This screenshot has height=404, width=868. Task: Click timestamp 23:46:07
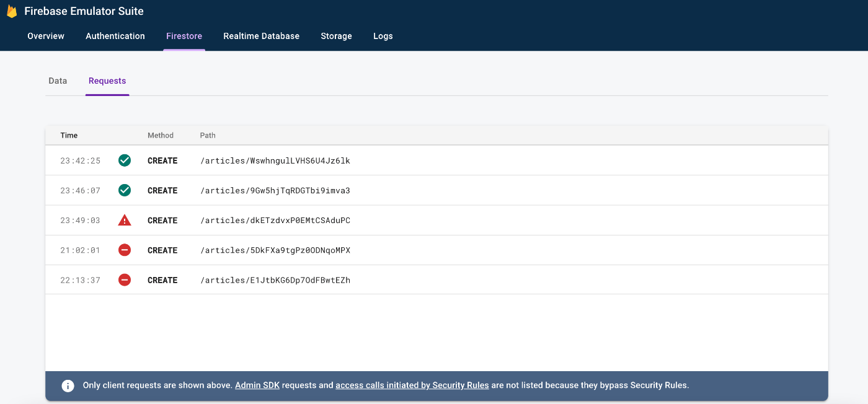80,190
